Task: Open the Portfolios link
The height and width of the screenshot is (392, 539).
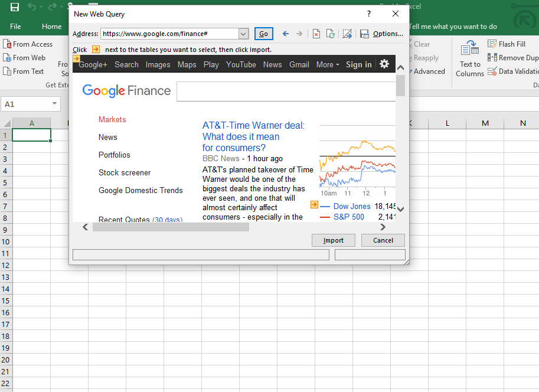Action: [x=114, y=155]
